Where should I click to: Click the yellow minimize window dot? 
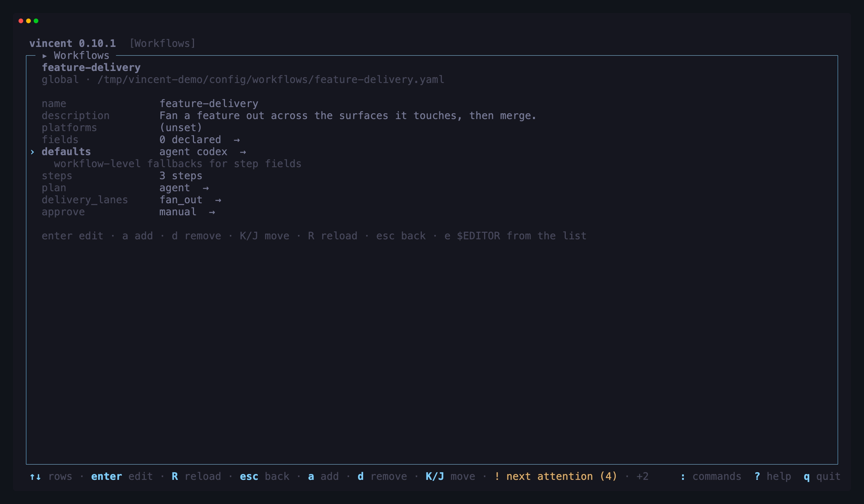tap(28, 21)
